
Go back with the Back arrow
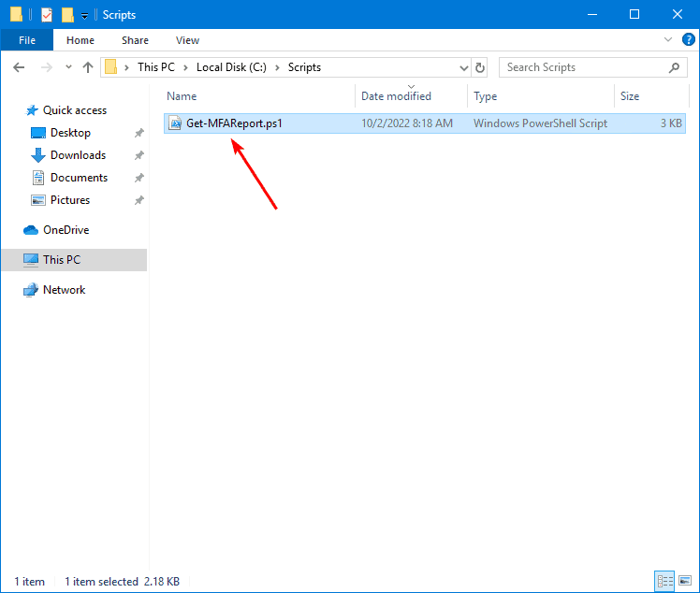tap(19, 67)
